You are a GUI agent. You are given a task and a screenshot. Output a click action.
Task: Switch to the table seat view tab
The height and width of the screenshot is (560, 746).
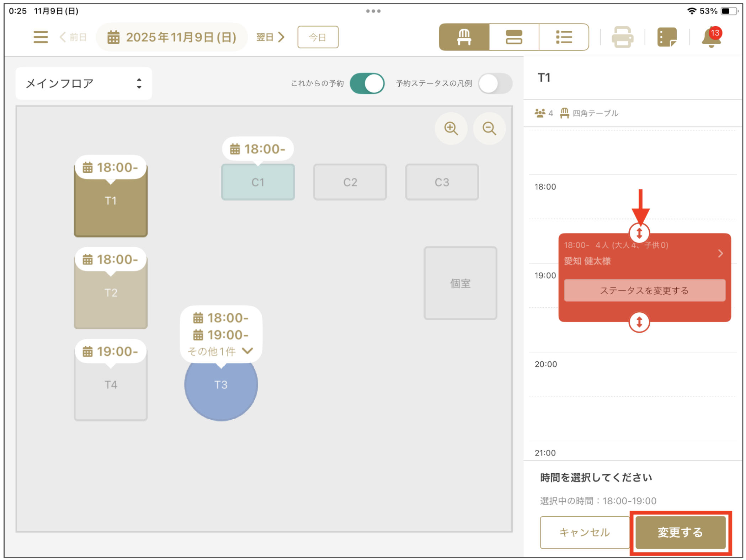(x=464, y=37)
